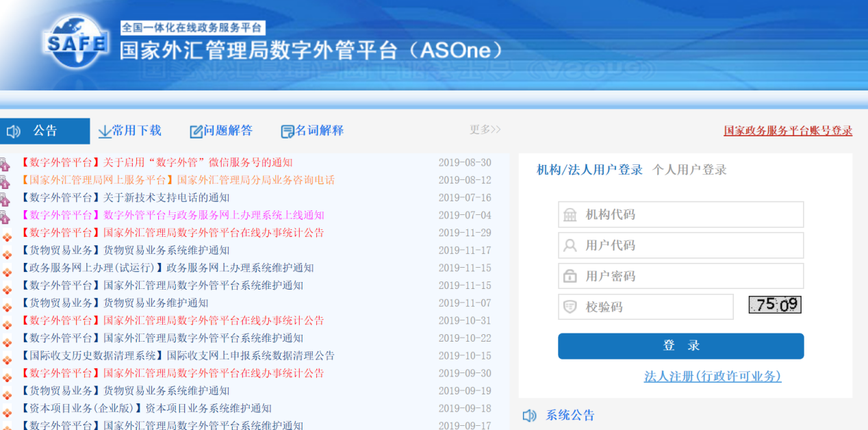Focus the 用户代码 input field
The height and width of the screenshot is (430, 868).
681,245
